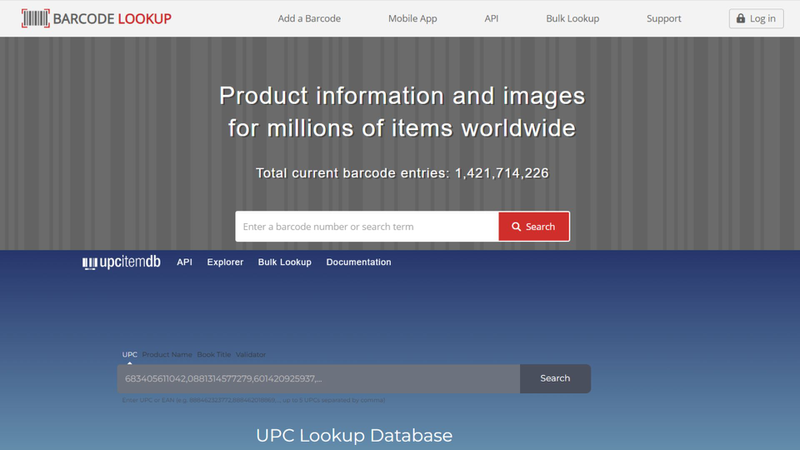Viewport: 800px width, 450px height.
Task: Click the red Search button
Action: pos(534,227)
